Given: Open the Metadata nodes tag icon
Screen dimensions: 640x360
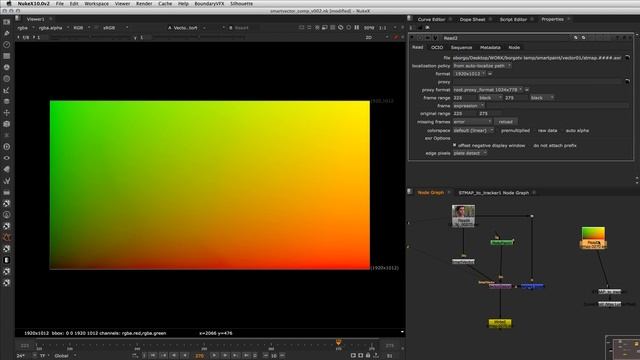Looking at the screenshot, I should click(7, 169).
